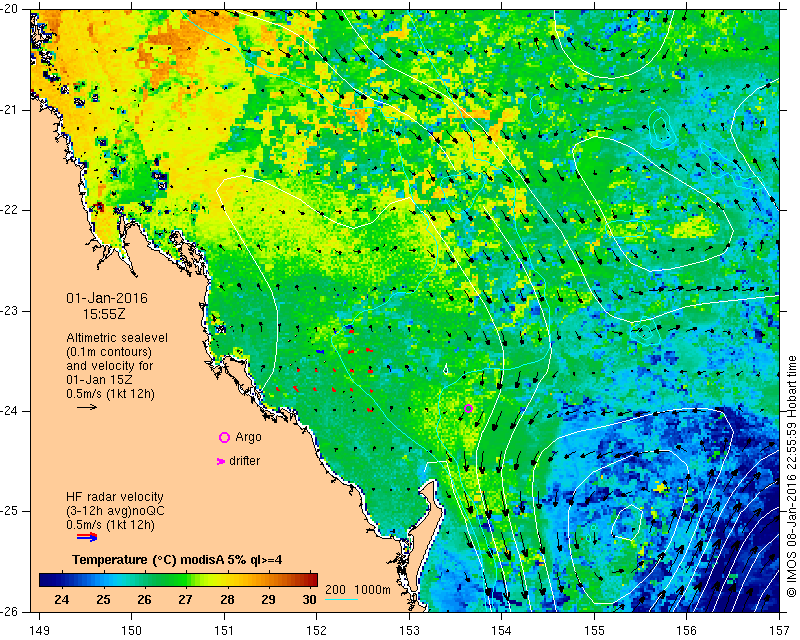Click the 'Altimetric sealevel' legend text
The width and height of the screenshot is (800, 640).
tap(117, 338)
